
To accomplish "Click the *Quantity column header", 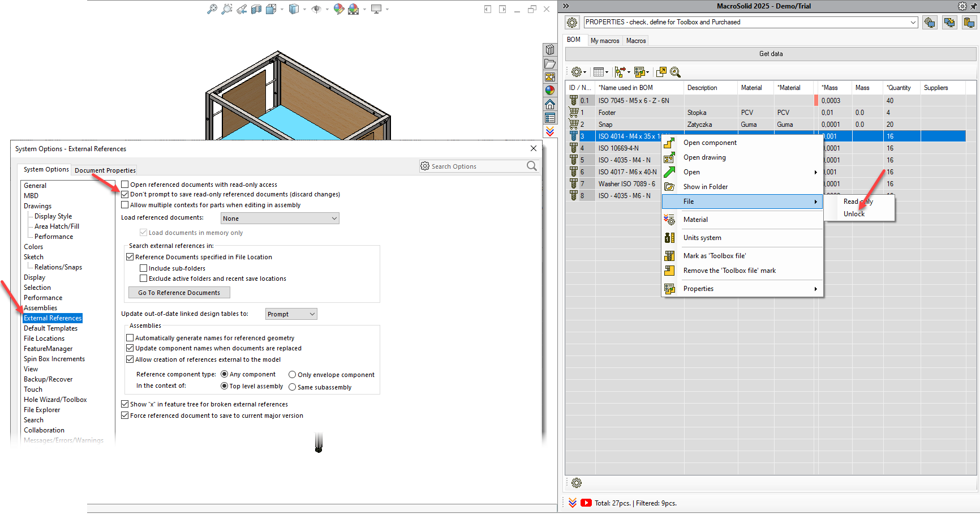I will point(901,88).
